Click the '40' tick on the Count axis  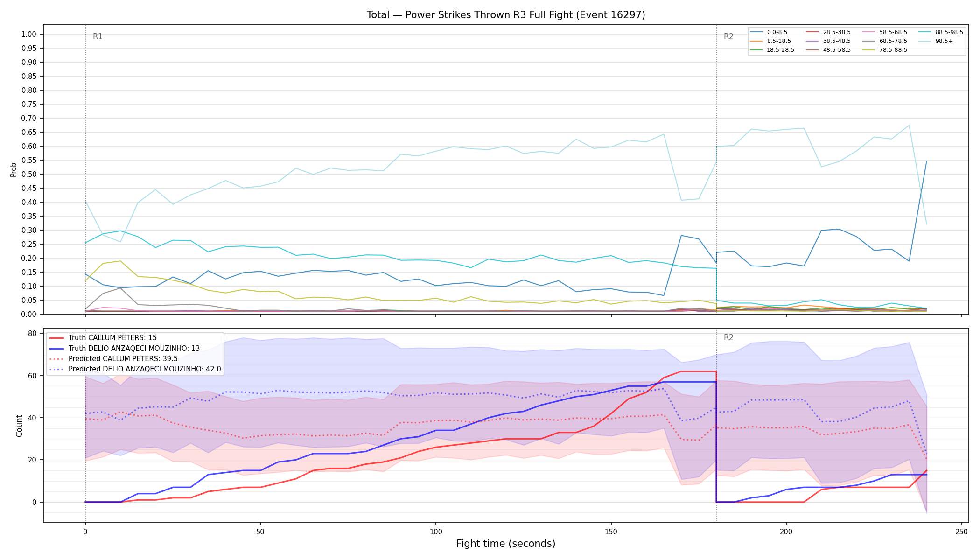33,418
